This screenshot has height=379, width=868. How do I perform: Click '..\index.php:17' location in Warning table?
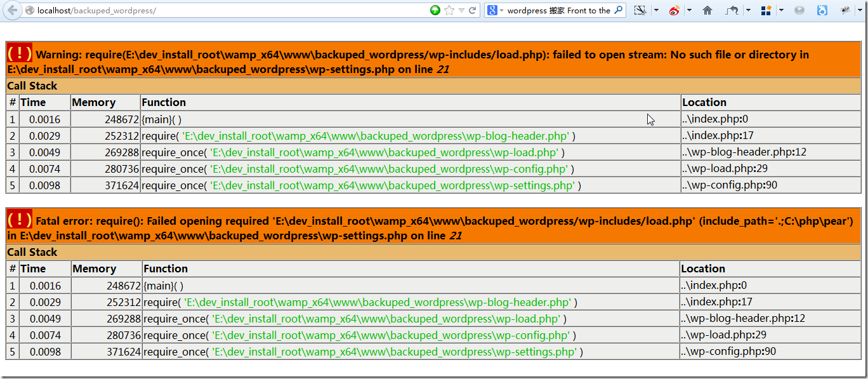coord(718,136)
